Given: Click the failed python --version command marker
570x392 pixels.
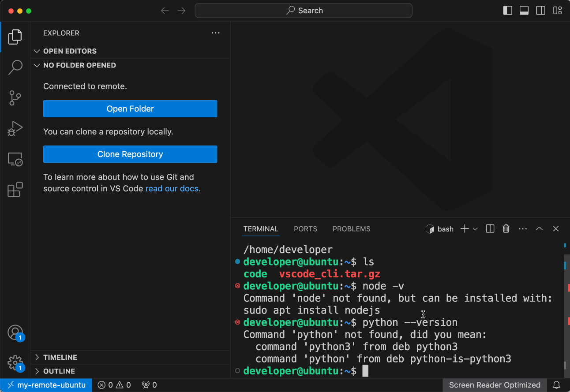Looking at the screenshot, I should (x=237, y=322).
